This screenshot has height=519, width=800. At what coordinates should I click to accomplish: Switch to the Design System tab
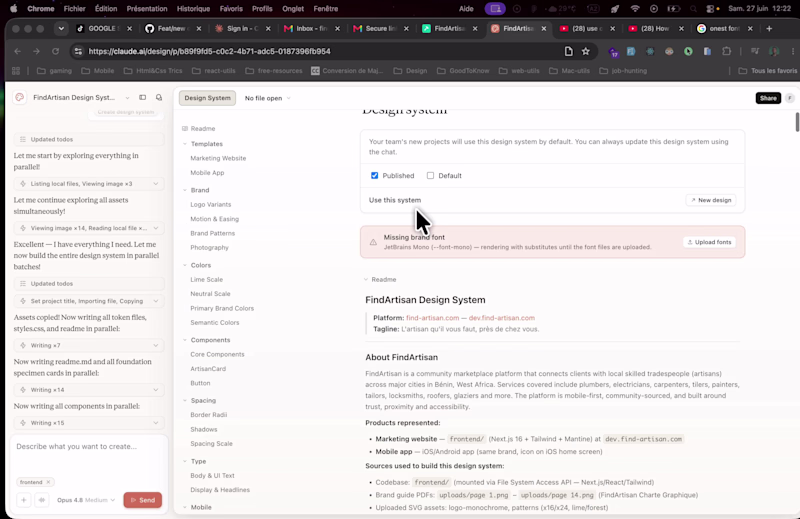[x=207, y=98]
